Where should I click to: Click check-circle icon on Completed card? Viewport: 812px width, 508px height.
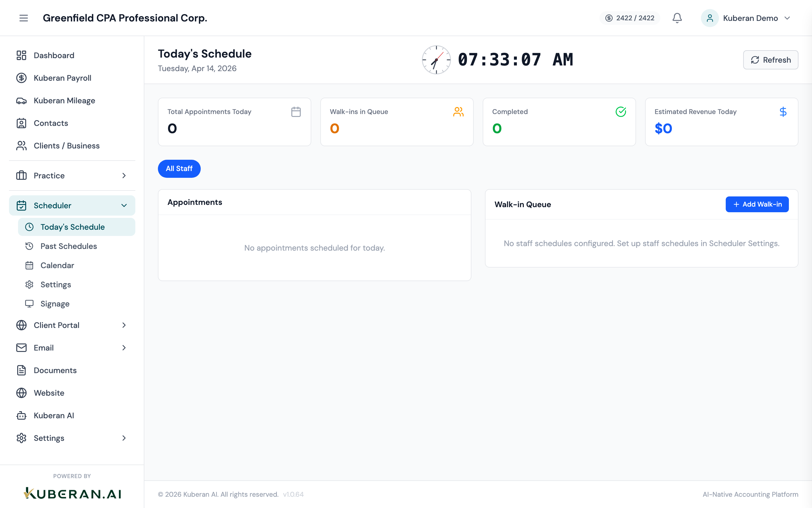click(621, 111)
